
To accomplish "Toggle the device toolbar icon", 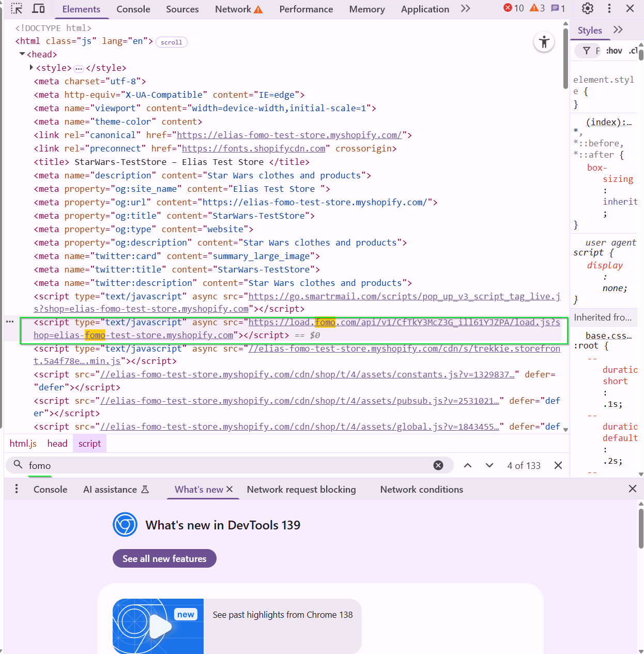I will 38,9.
